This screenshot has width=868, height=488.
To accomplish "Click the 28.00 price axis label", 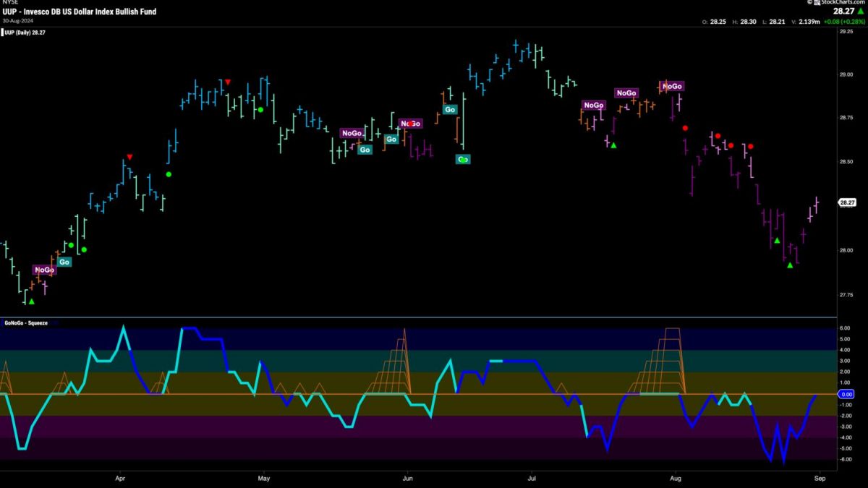I will (x=848, y=250).
